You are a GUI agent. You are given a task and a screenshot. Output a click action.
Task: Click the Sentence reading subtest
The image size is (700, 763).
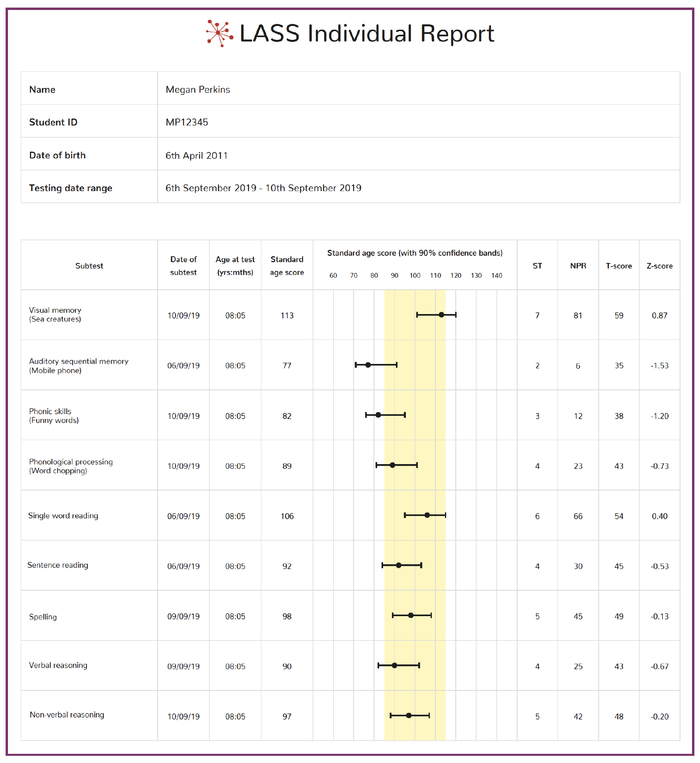click(x=58, y=565)
